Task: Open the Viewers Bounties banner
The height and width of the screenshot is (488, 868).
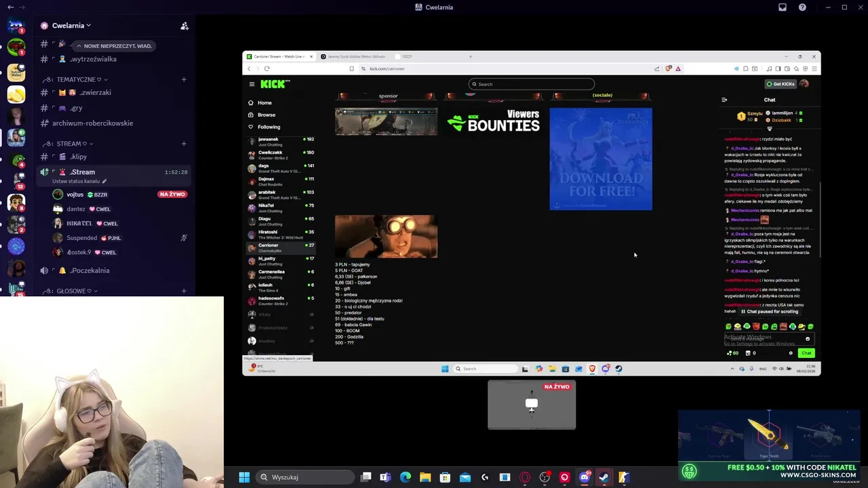Action: [494, 122]
